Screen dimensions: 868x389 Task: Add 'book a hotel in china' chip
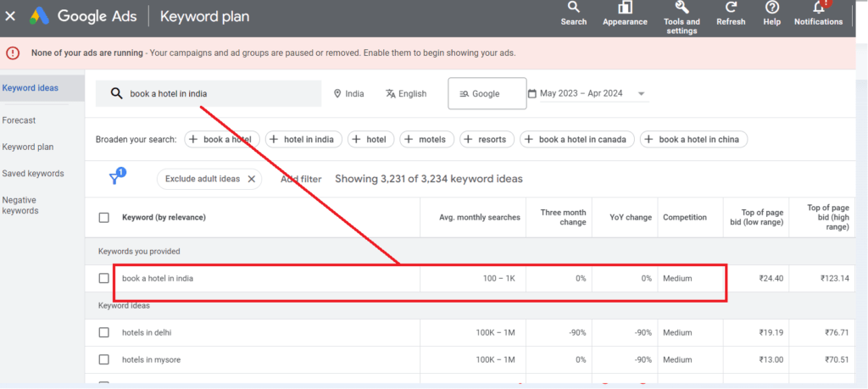[x=693, y=140]
